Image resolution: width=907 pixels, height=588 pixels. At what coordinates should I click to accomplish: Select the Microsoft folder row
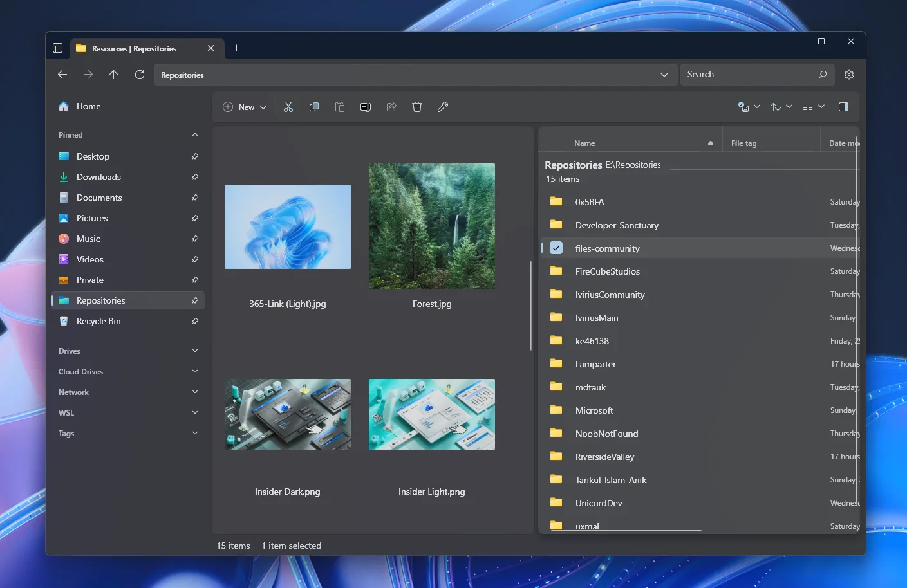tap(700, 410)
